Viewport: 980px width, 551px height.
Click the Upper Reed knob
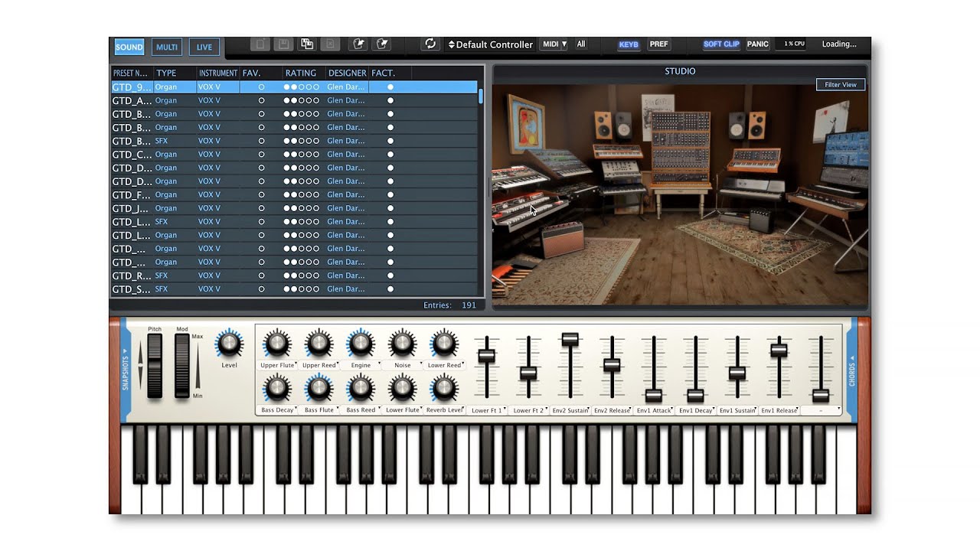tap(319, 344)
